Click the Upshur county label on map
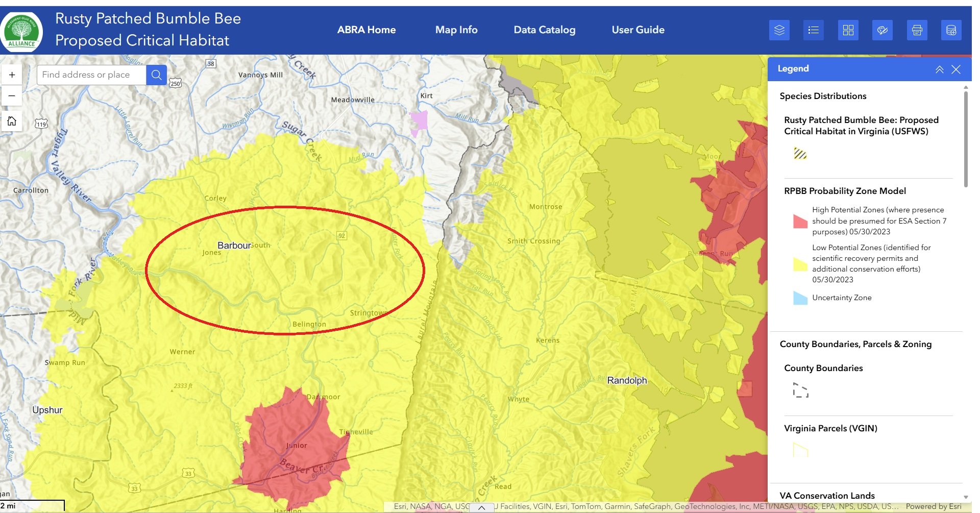The width and height of the screenshot is (980, 513). 47,410
